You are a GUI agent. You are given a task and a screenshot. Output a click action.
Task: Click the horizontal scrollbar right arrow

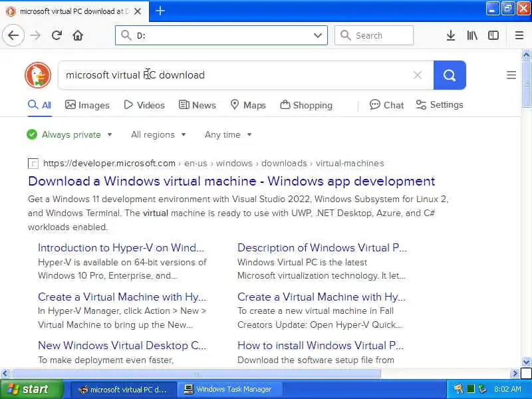click(x=515, y=374)
